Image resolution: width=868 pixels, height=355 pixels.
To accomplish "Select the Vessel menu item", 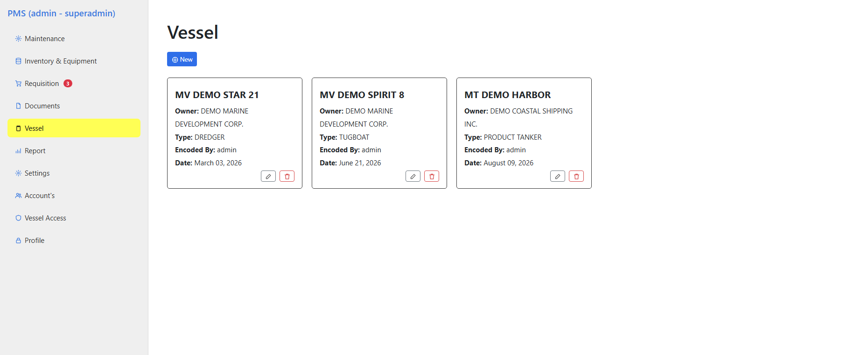I will click(x=74, y=128).
